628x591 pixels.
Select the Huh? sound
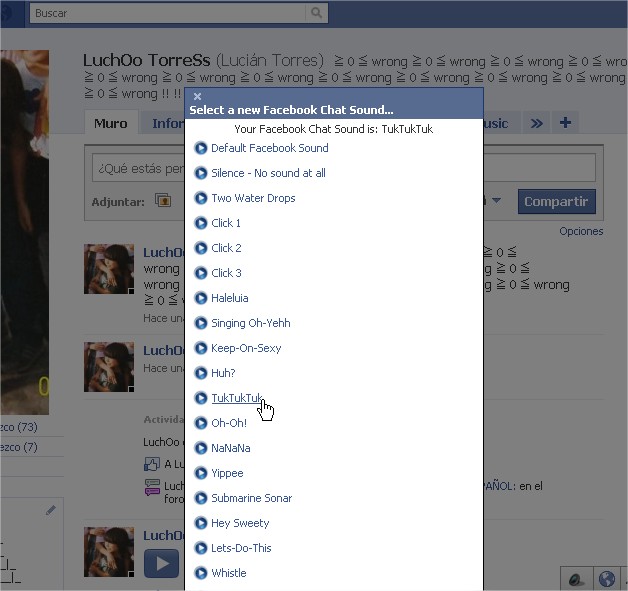[x=223, y=373]
